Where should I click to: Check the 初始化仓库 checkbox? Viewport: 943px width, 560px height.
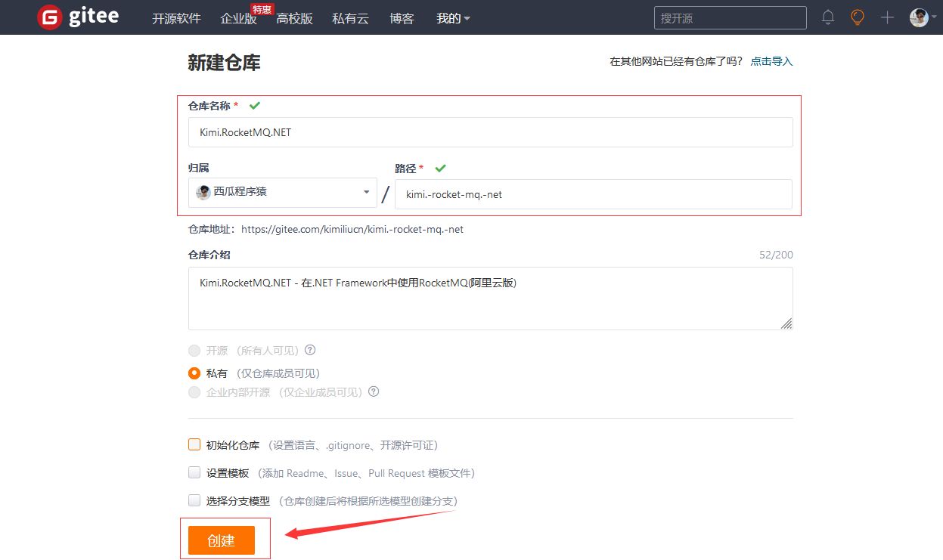point(194,444)
